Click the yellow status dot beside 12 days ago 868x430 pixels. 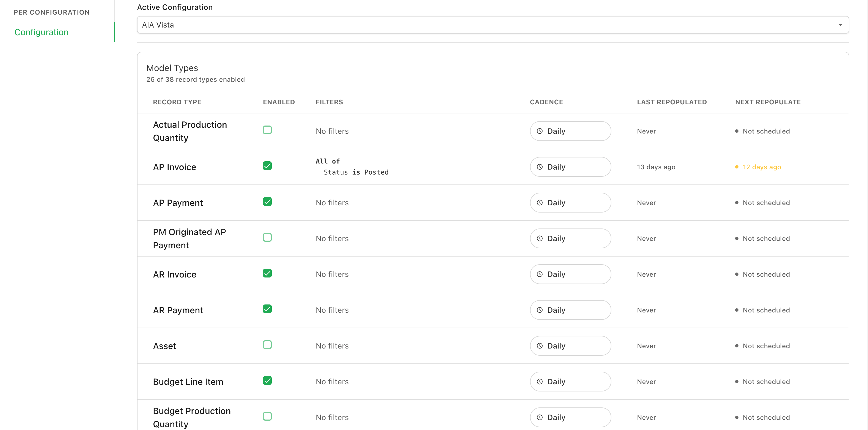tap(737, 167)
